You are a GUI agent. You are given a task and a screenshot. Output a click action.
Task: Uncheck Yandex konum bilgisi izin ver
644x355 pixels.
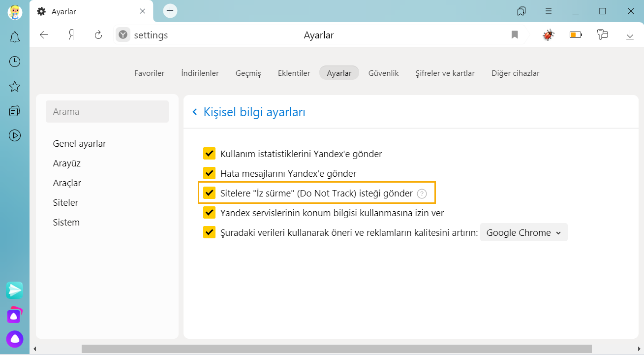pyautogui.click(x=210, y=213)
